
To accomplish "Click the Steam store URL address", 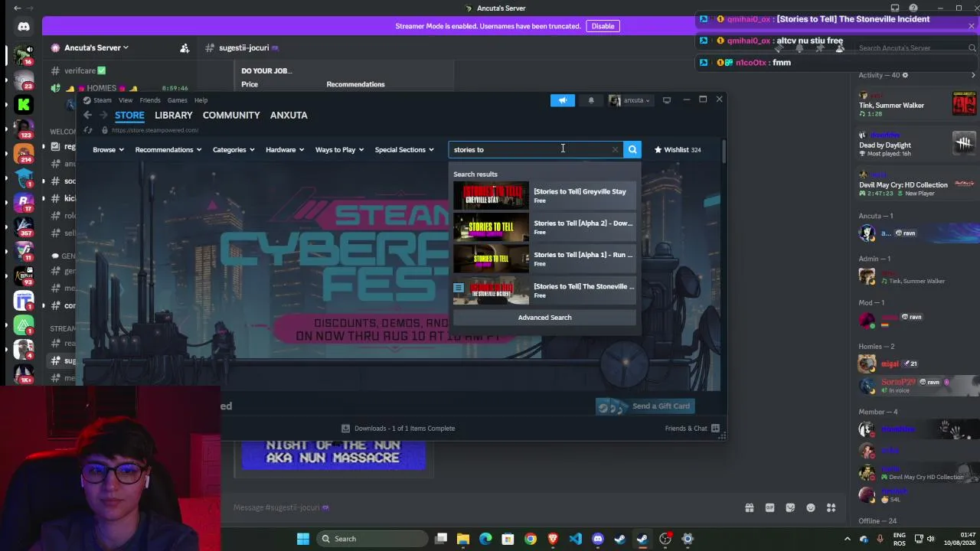I will point(155,130).
